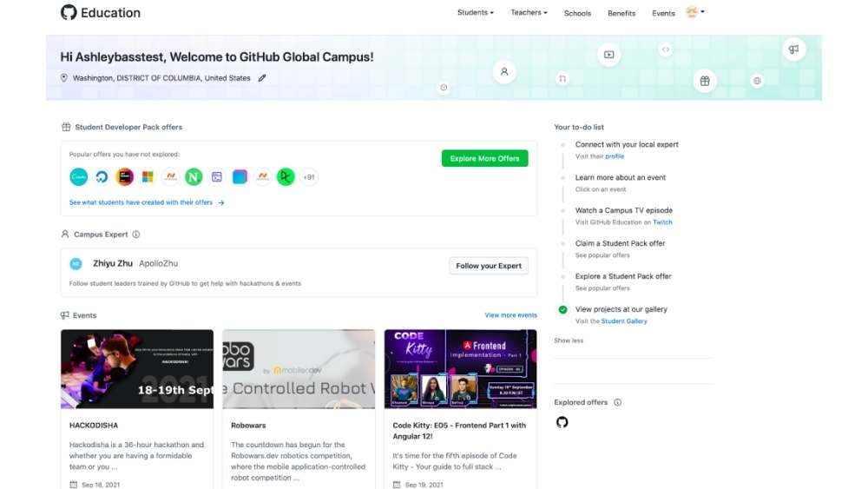This screenshot has height=489, width=868.
Task: Go to the Schools page
Action: (x=577, y=13)
